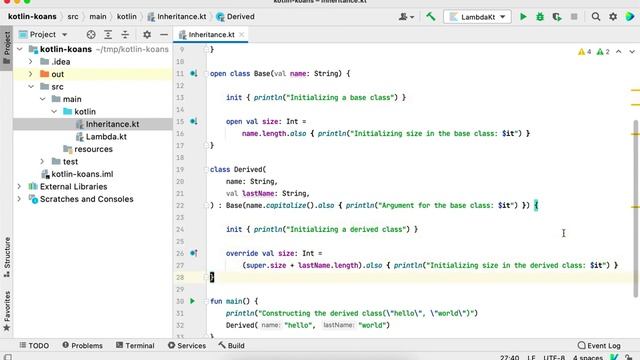
Task: Hide the Project tool window
Action: [x=164, y=35]
